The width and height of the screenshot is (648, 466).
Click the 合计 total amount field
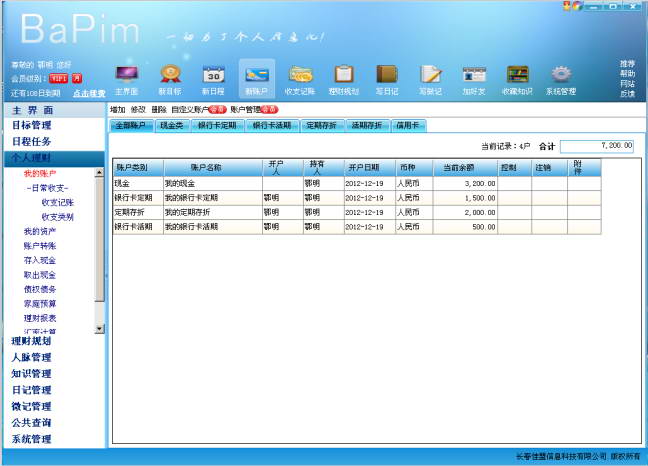pos(597,146)
